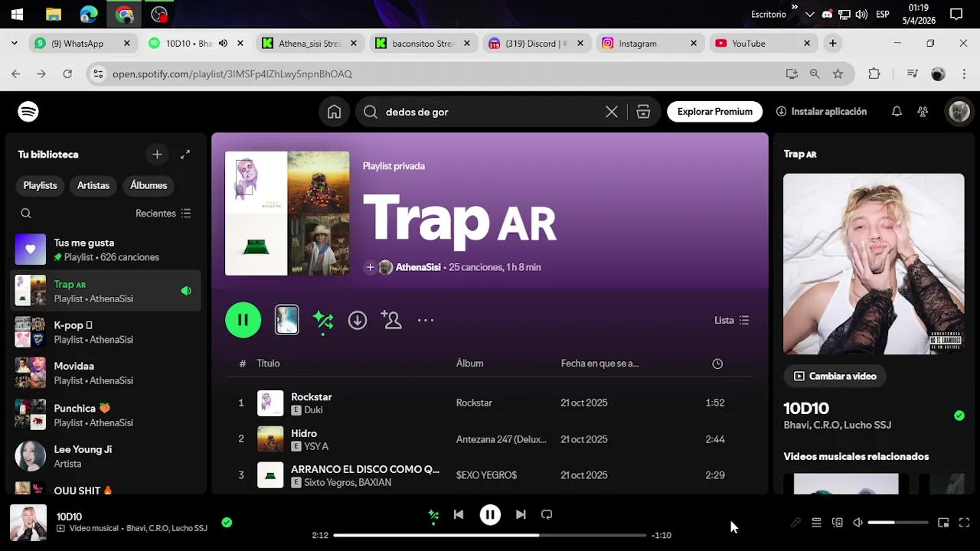Click the 10D10 album art in right panel
This screenshot has width=980, height=551.
point(874,264)
